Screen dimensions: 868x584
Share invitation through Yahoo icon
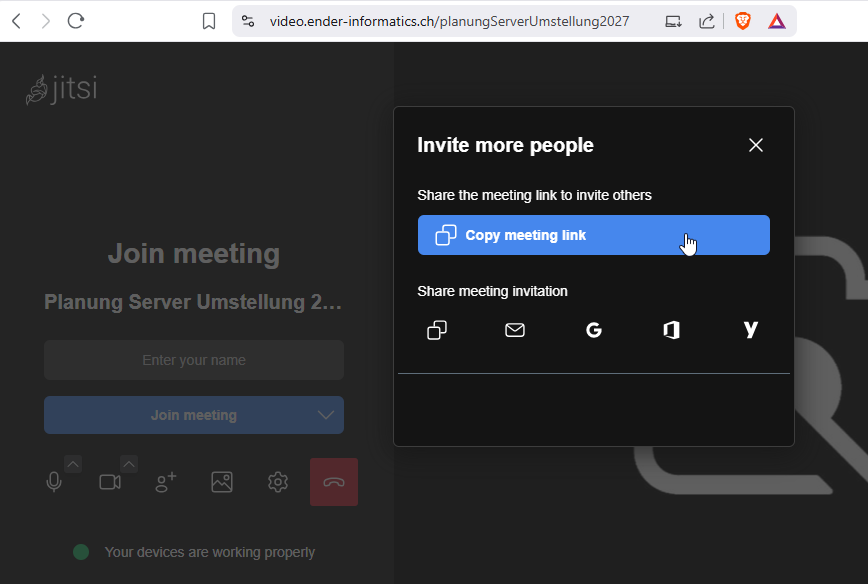point(751,330)
